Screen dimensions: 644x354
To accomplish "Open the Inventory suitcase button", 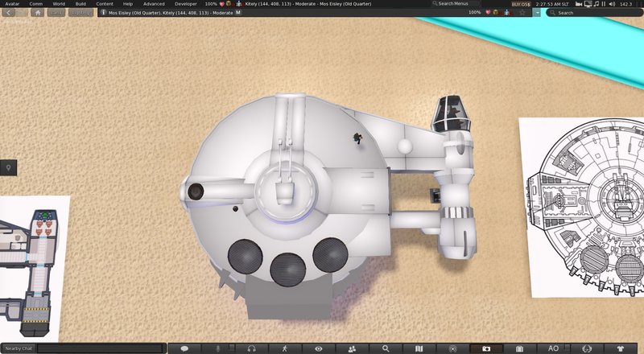I will (519, 348).
